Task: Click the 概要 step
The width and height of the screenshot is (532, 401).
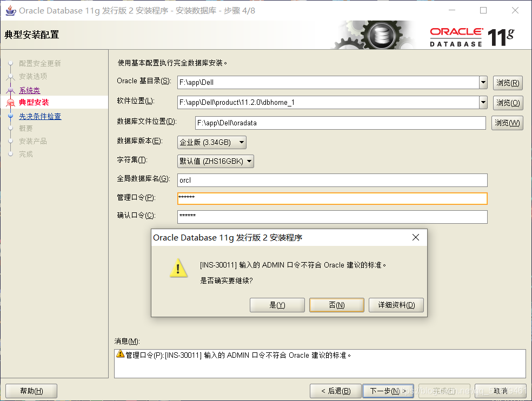Action: [26, 128]
